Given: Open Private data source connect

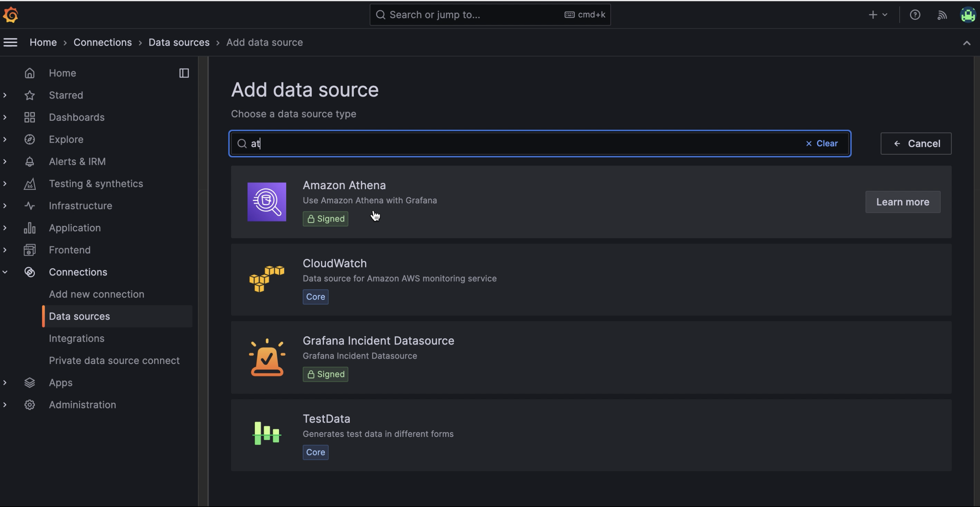Looking at the screenshot, I should coord(114,361).
